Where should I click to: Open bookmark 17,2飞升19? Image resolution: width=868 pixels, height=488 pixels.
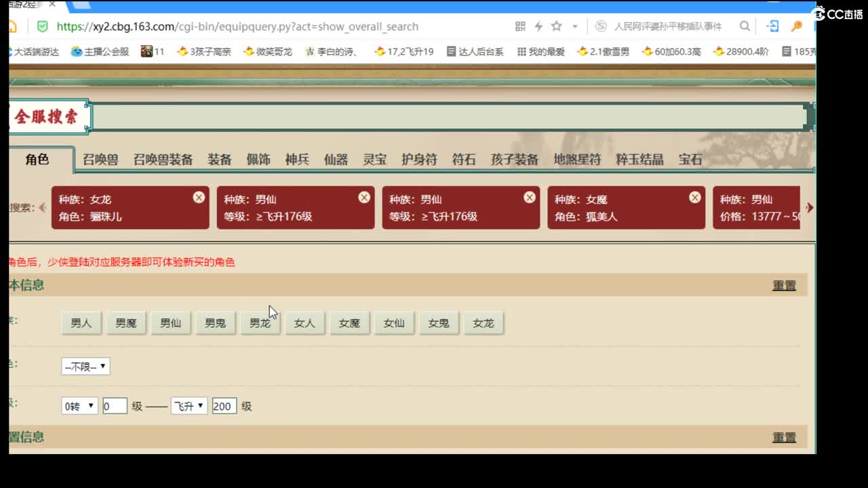(404, 52)
